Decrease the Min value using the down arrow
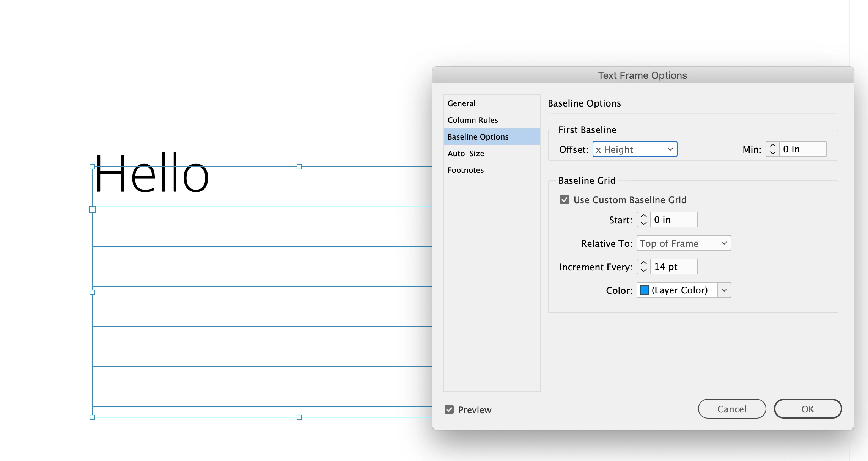The width and height of the screenshot is (868, 461). pos(772,153)
